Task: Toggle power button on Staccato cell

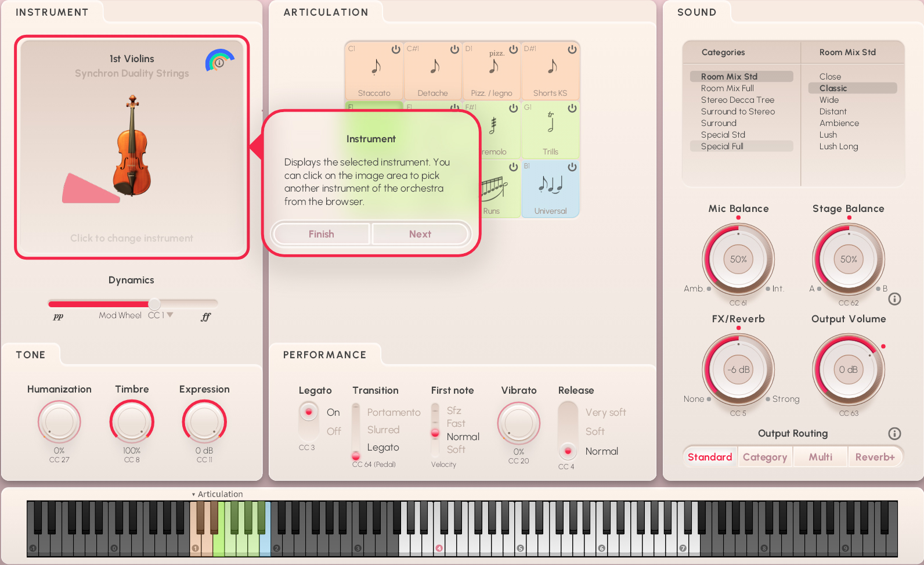Action: coord(396,49)
